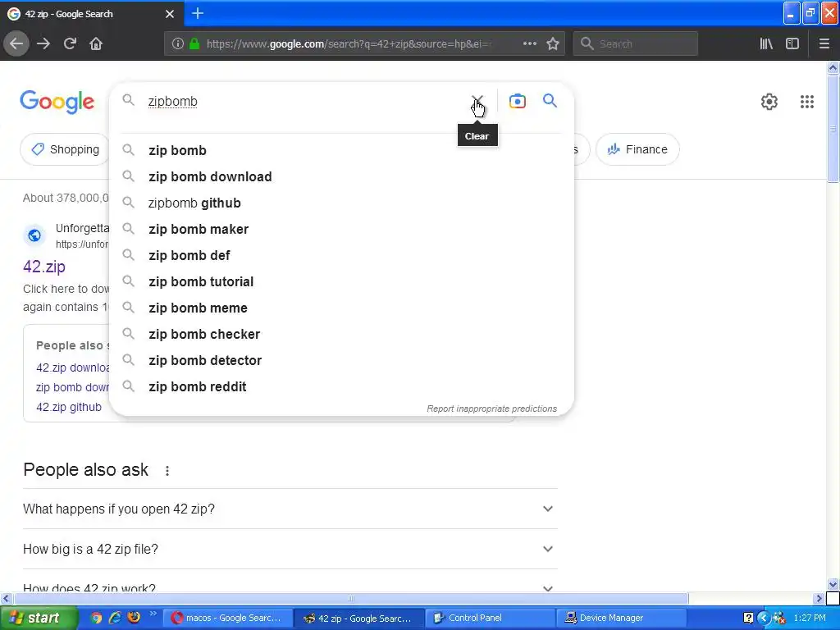Show hidden quick launch icons chevron
840x630 pixels.
tap(153, 614)
